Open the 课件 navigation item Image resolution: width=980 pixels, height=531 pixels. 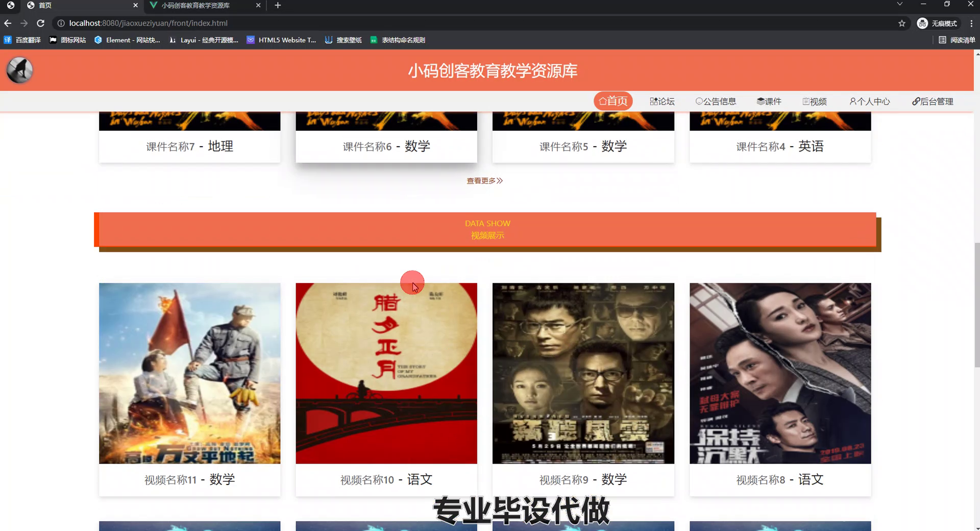[769, 101]
